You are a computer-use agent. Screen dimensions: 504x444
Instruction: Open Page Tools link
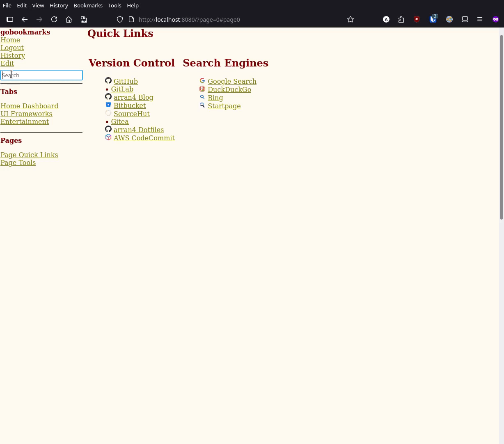click(18, 162)
